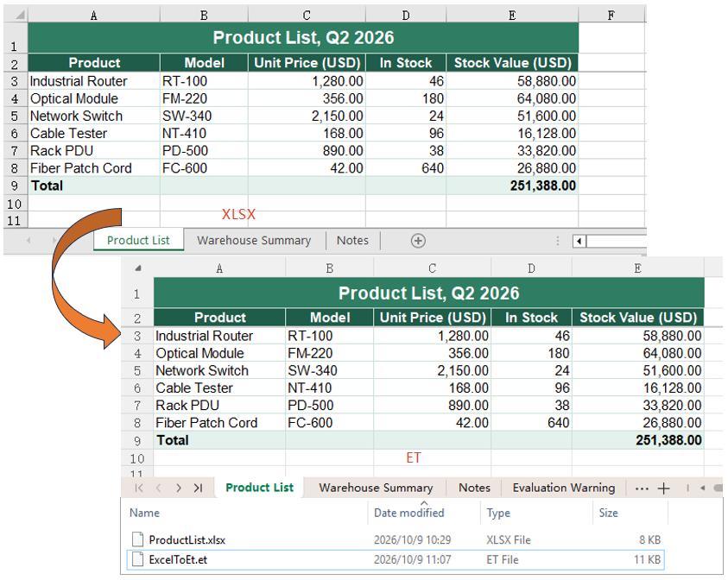Select Optical Module cell in ET sheet
This screenshot has height=580, width=728.
coord(219,353)
